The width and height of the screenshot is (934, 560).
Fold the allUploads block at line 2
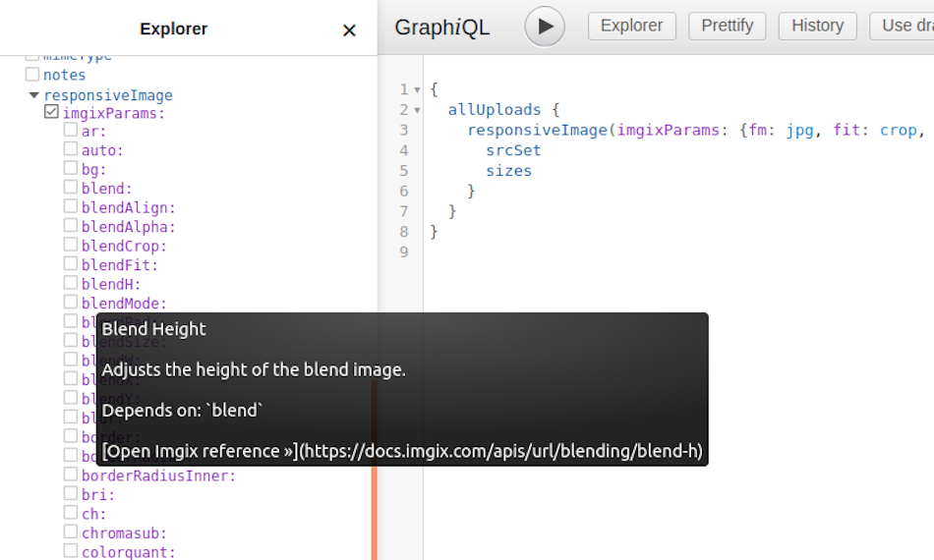click(418, 110)
